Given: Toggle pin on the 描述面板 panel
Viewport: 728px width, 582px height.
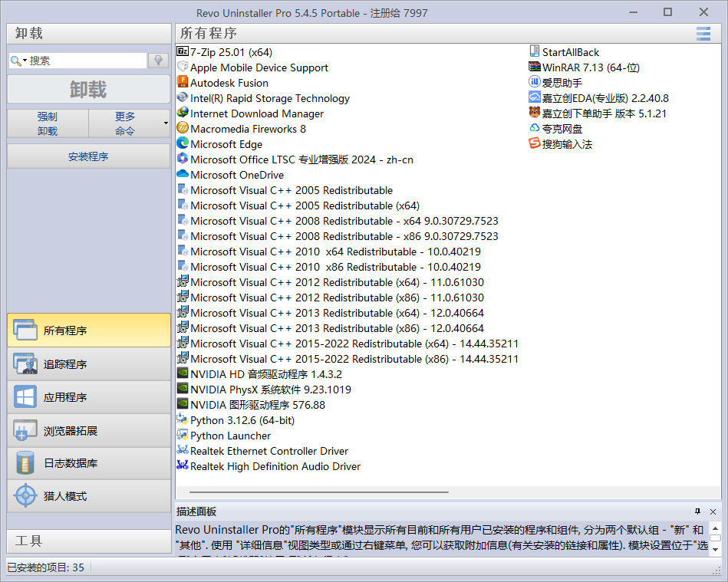Looking at the screenshot, I should (697, 511).
